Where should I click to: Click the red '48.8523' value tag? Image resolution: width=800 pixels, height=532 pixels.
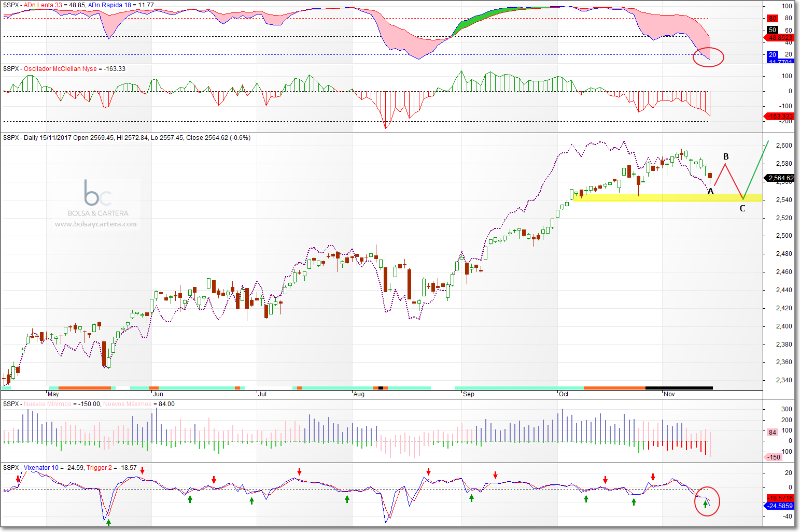click(779, 38)
